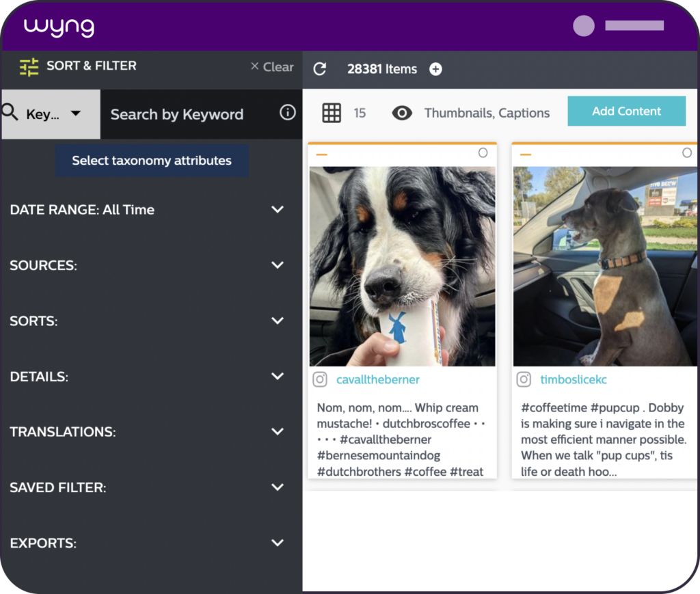This screenshot has height=594, width=700.
Task: Open the timboslicekc profile link
Action: pos(574,380)
